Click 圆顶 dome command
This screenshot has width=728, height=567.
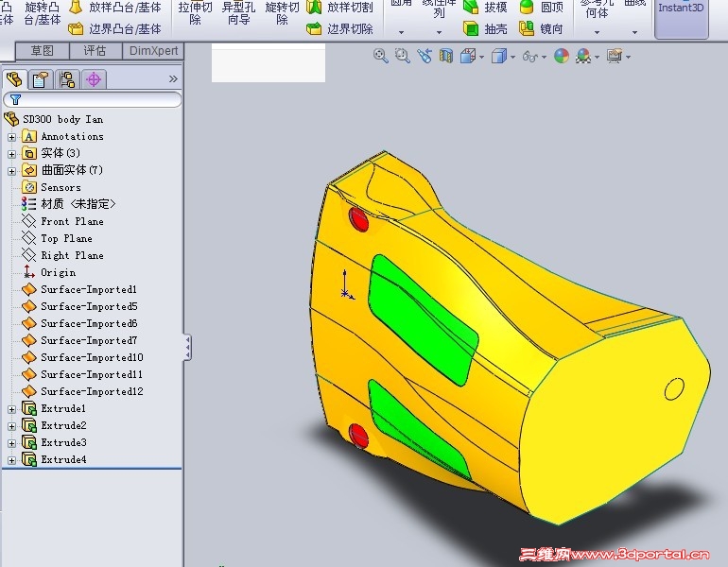pos(542,7)
